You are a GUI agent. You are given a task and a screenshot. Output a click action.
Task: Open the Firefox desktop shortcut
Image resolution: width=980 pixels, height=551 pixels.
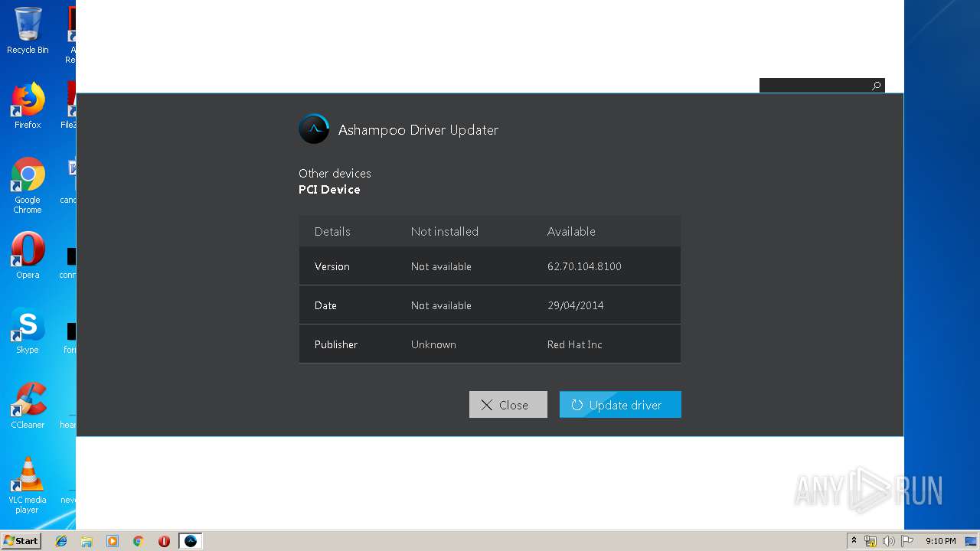(x=28, y=106)
